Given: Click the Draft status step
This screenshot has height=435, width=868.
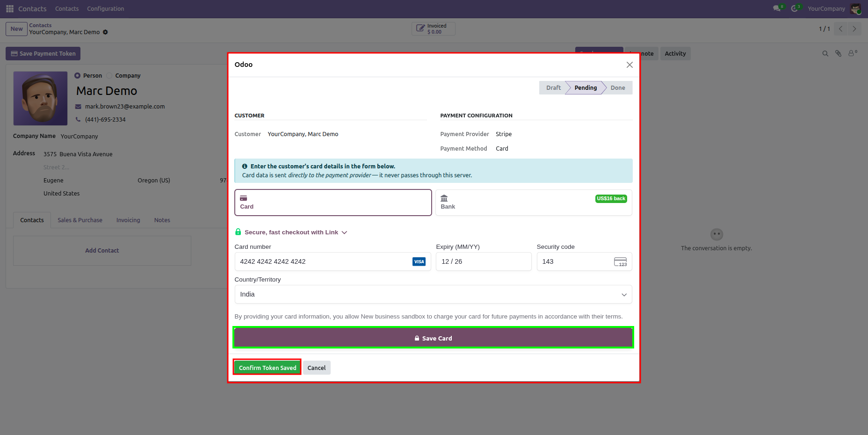Looking at the screenshot, I should (553, 88).
